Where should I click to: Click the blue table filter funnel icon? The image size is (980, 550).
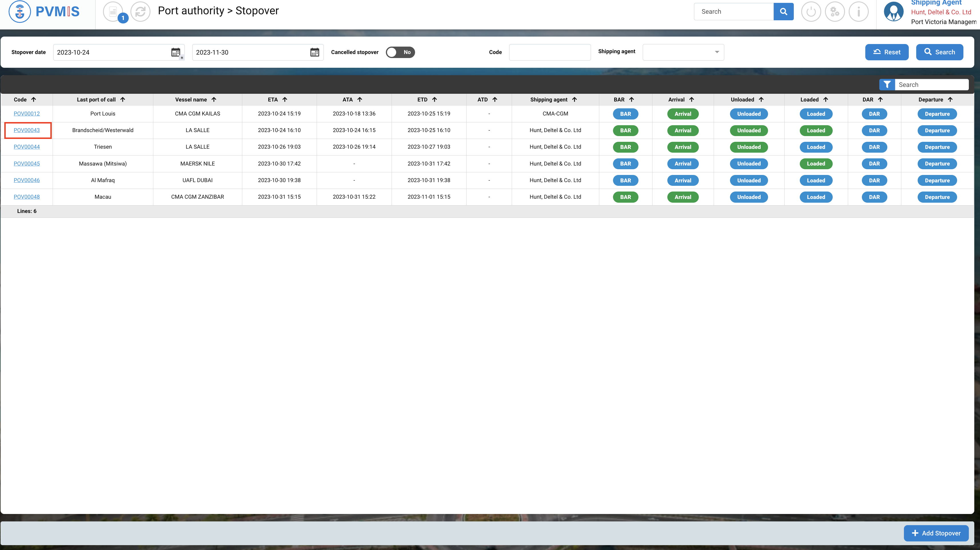[887, 85]
